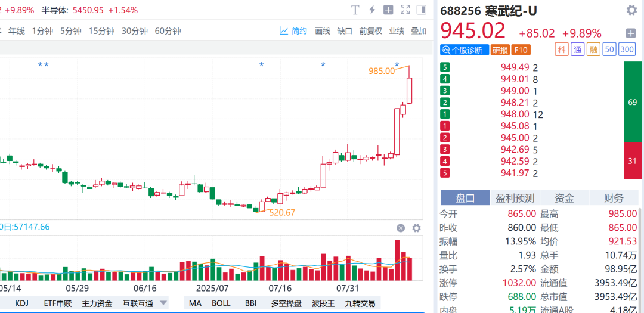Viewport: 644px width, 313px height.
Task: Click the buy-1 price 945.08
Action: [x=515, y=126]
